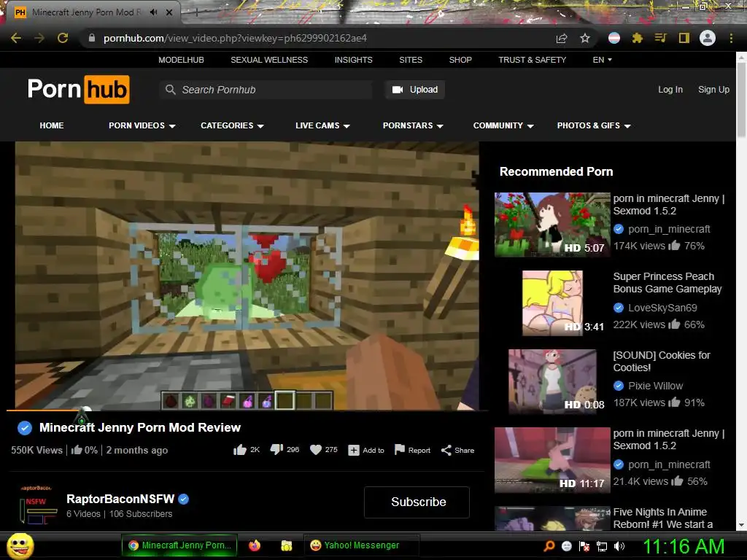Screen dimensions: 747x560
Task: Dislike the video with the thumbs-down icon
Action: (x=276, y=449)
